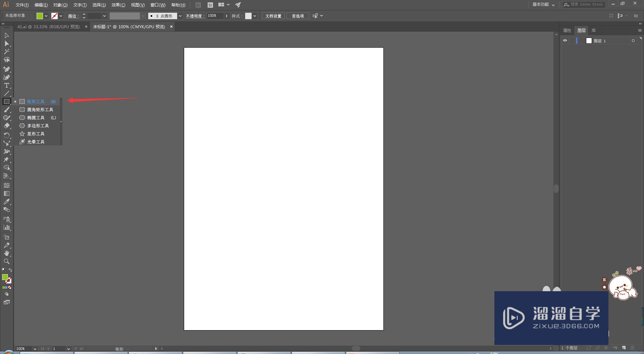
Task: Select the Artboard tool
Action: point(7,237)
